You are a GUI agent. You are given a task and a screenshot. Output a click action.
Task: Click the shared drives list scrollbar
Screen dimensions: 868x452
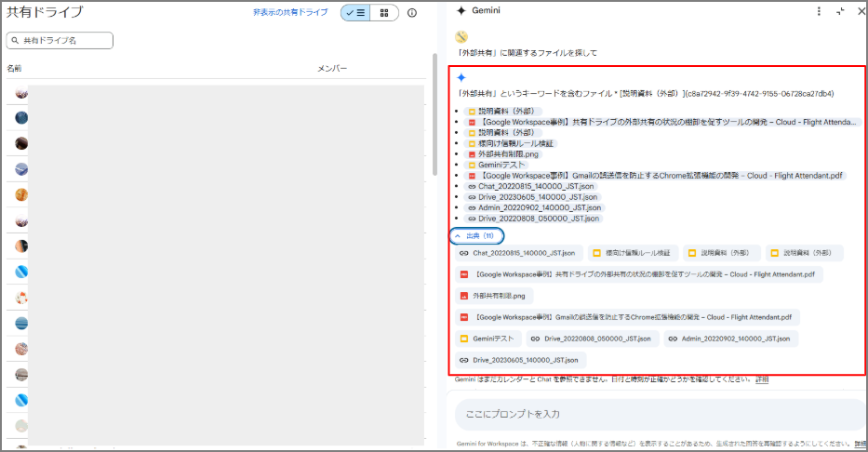tap(435, 113)
